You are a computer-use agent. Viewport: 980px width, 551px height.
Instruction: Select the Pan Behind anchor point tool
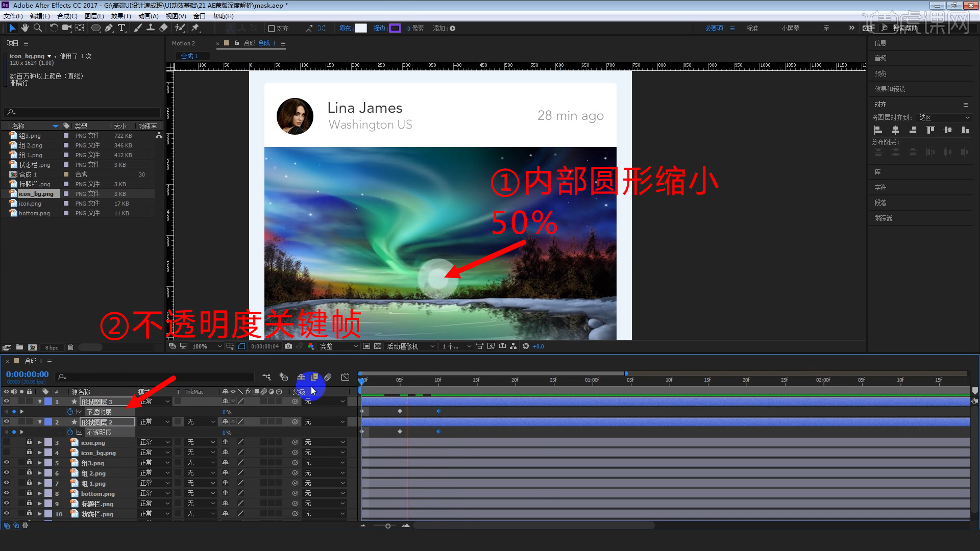(80, 28)
